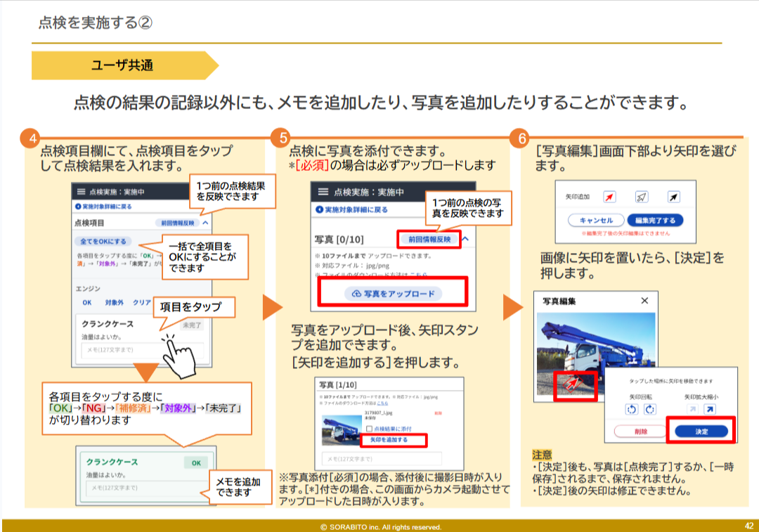759x532 pixels.
Task: Select the black arrow stamp icon
Action: [x=673, y=197]
